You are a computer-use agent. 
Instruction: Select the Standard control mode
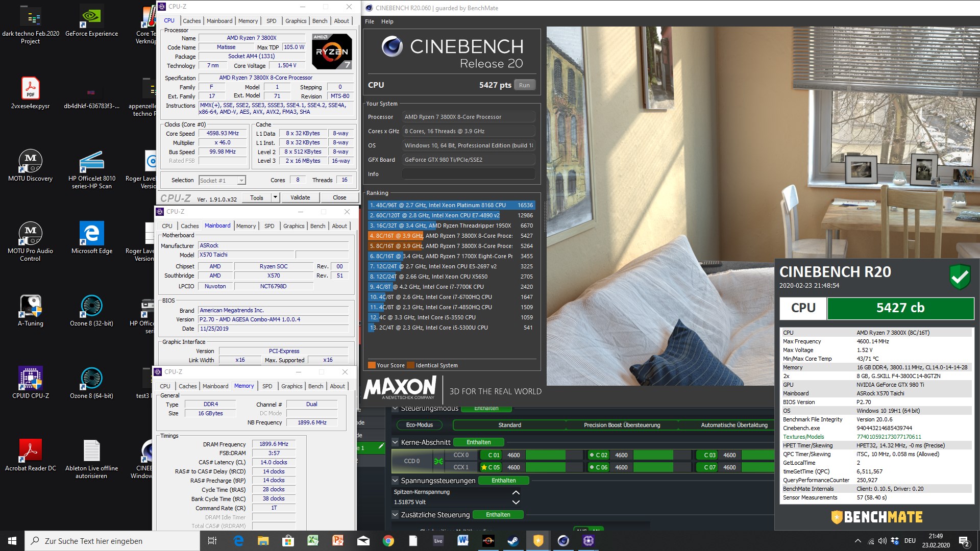(x=509, y=425)
